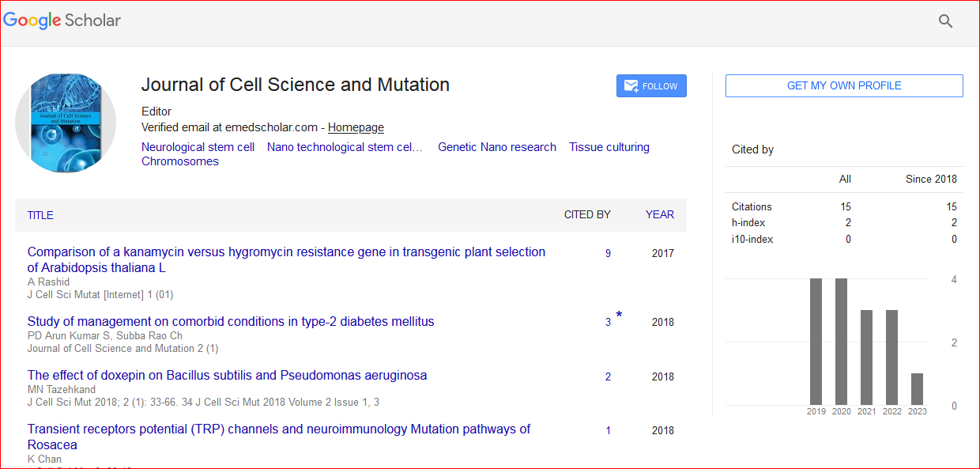
Task: Click the 2023 citations bar in chart
Action: (x=917, y=389)
